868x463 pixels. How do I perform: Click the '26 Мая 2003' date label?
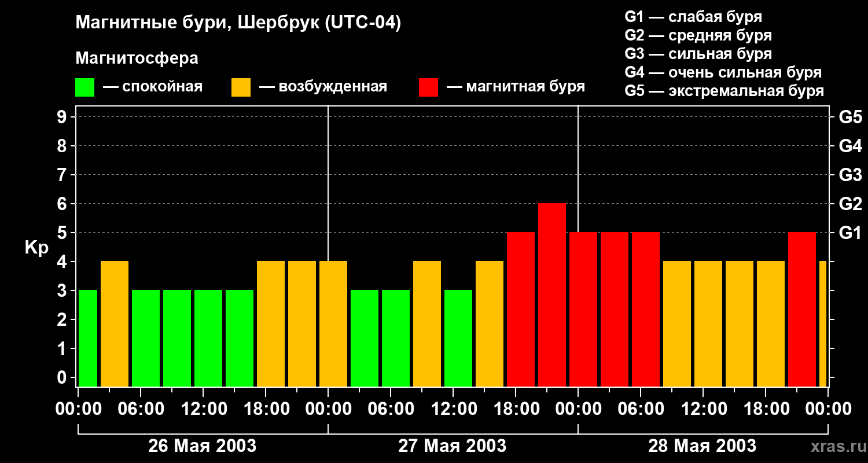203,446
